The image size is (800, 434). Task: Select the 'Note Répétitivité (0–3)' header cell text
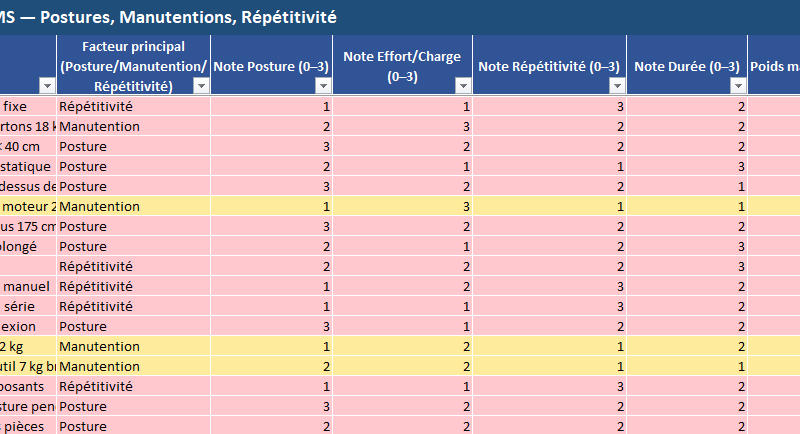549,66
